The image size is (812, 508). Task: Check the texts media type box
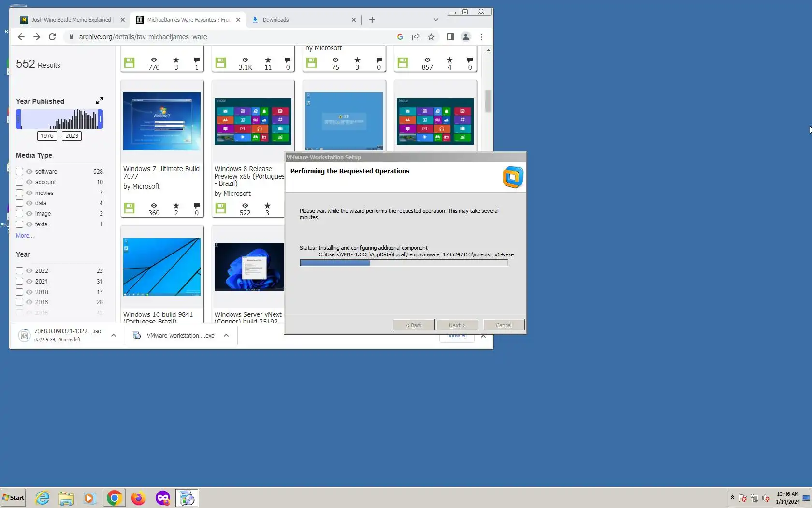[19, 224]
